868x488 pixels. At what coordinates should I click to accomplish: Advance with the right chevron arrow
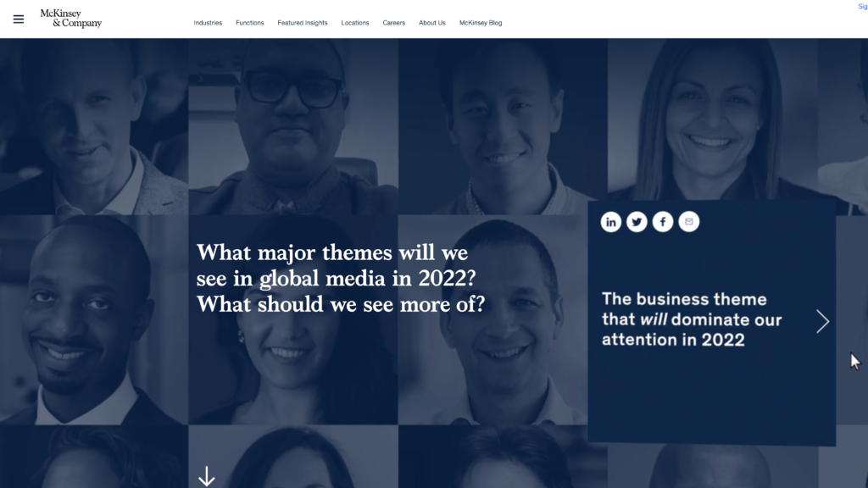pos(822,321)
